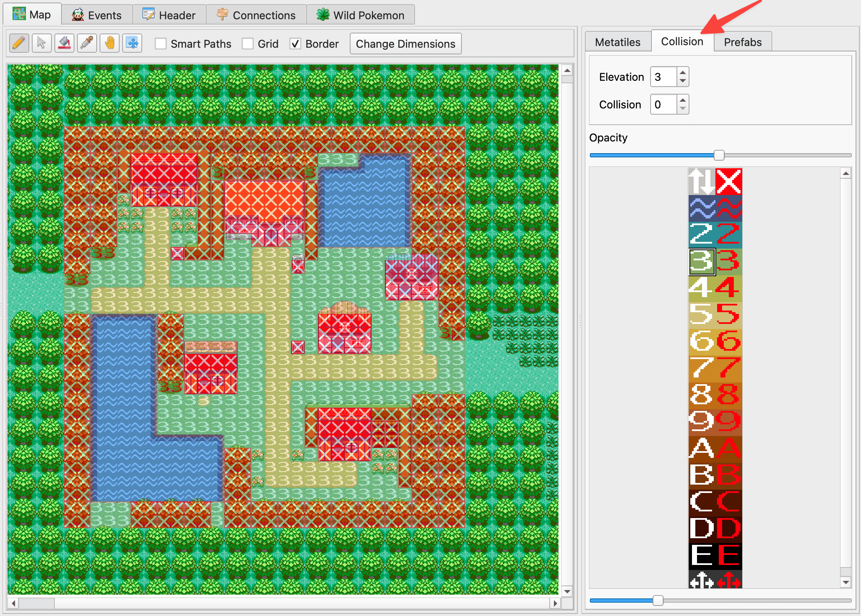
Task: Switch to the Metatiles tab
Action: point(618,41)
